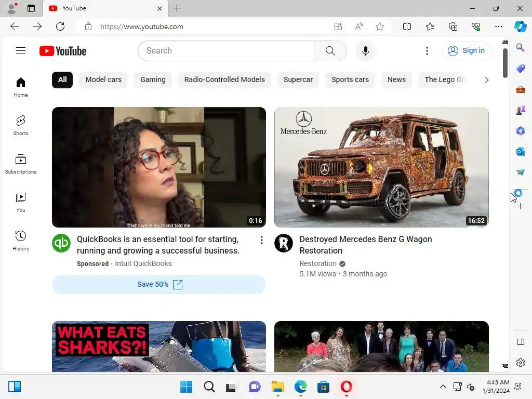The height and width of the screenshot is (399, 532).
Task: Open Shorts in sidebar
Action: (x=21, y=126)
